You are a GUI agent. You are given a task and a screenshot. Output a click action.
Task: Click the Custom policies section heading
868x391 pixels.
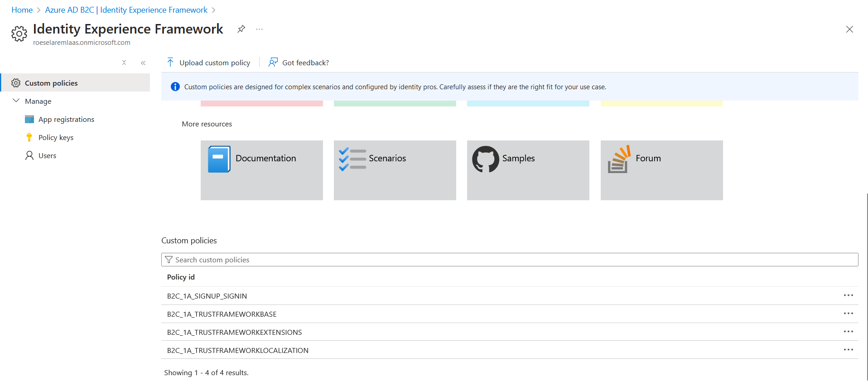[x=189, y=241]
